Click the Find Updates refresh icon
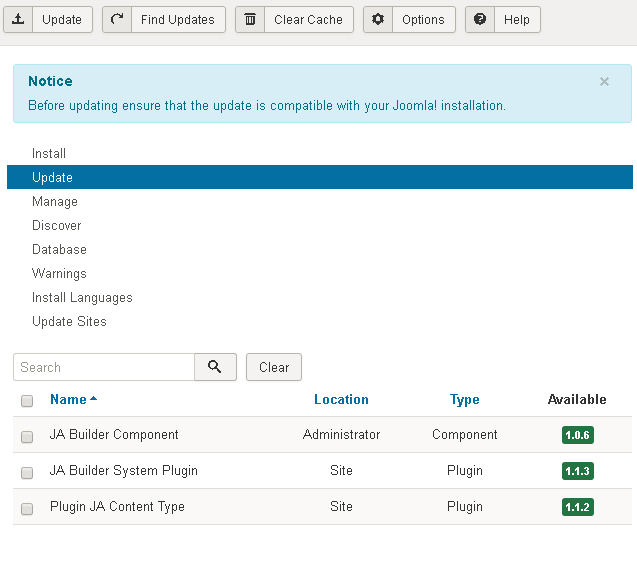637x561 pixels. 117,20
